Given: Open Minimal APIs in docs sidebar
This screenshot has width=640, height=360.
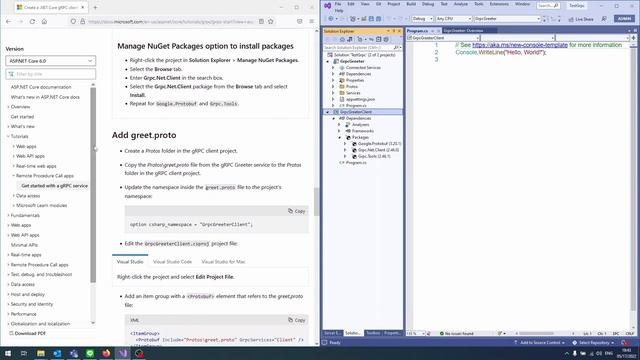Looking at the screenshot, I should pos(24,245).
